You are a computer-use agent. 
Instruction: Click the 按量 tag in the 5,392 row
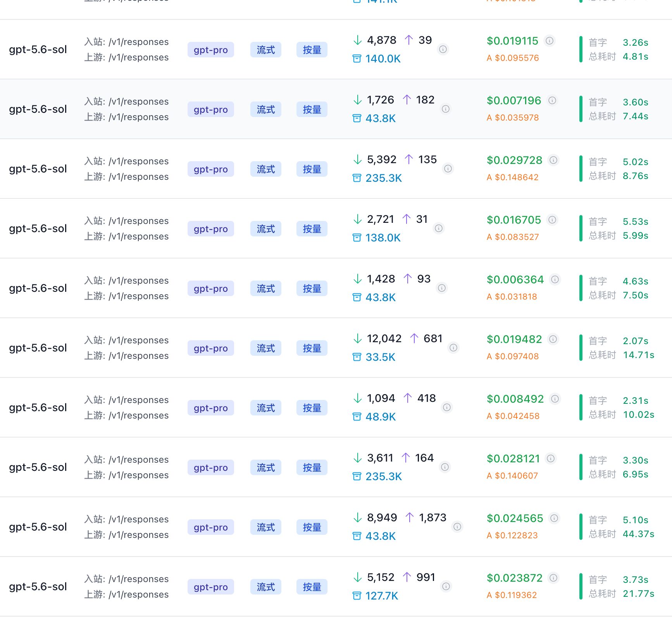click(x=312, y=169)
